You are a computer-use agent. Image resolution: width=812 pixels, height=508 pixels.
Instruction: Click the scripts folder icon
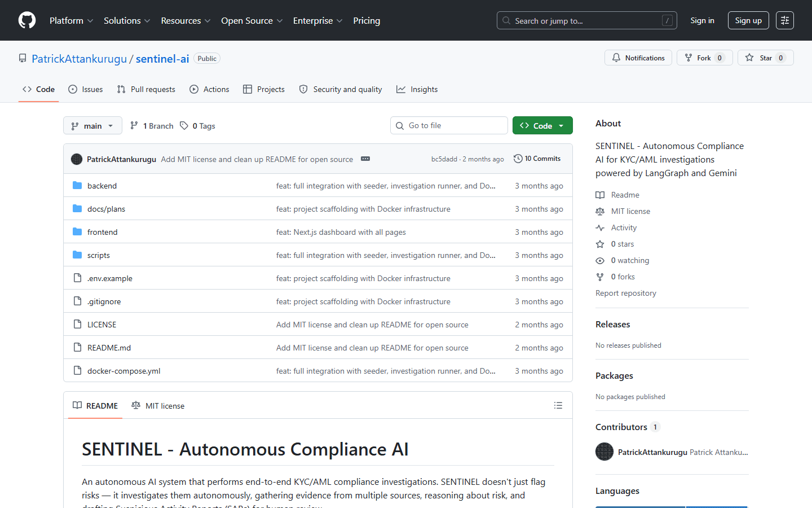pyautogui.click(x=78, y=255)
